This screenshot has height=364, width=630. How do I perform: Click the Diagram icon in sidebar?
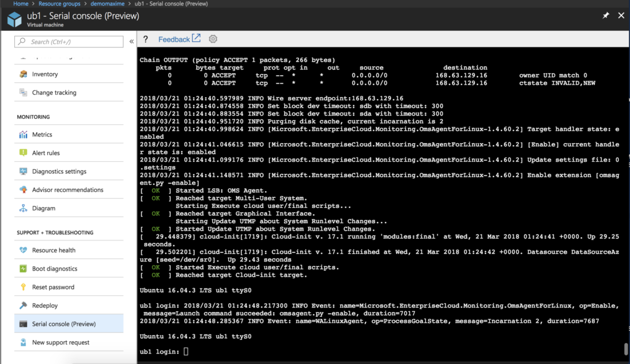pyautogui.click(x=23, y=208)
